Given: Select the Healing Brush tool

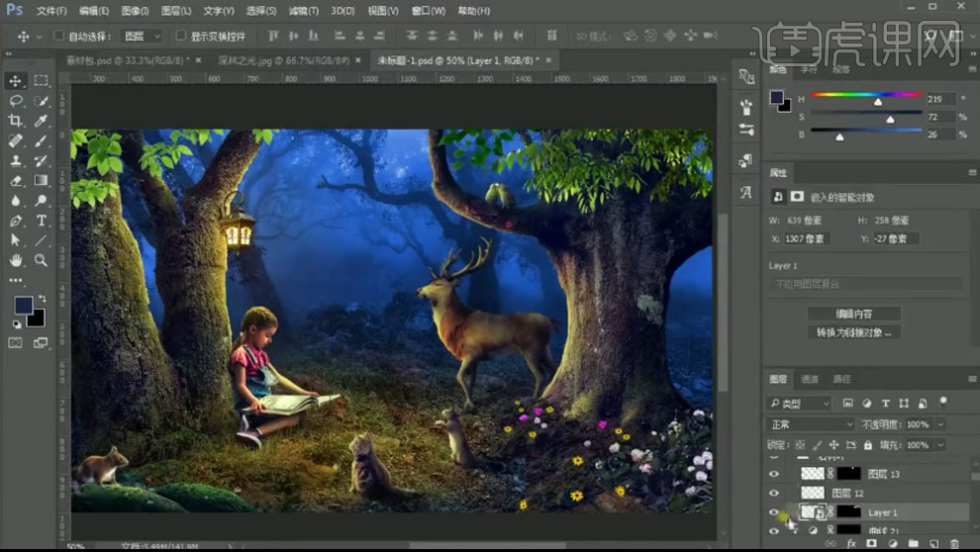Looking at the screenshot, I should 15,140.
